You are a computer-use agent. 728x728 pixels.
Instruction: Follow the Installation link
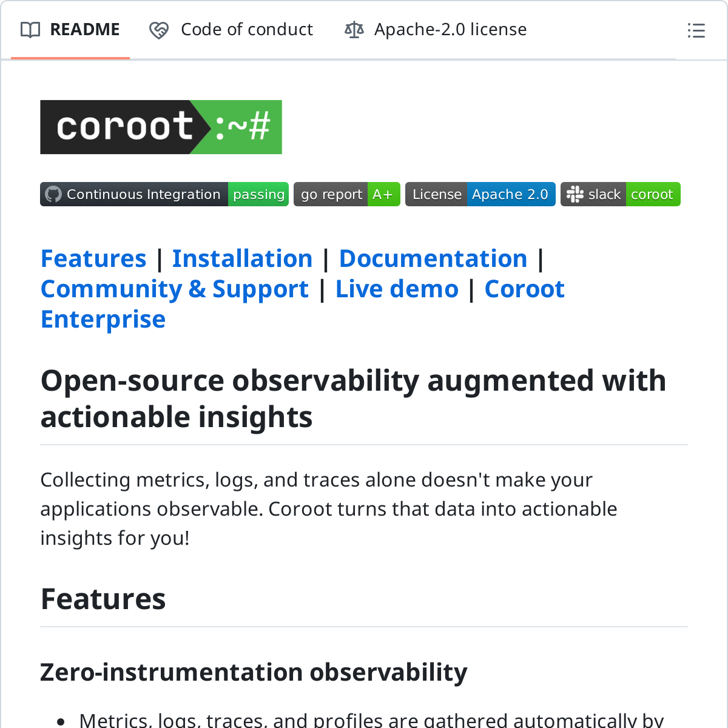(242, 259)
